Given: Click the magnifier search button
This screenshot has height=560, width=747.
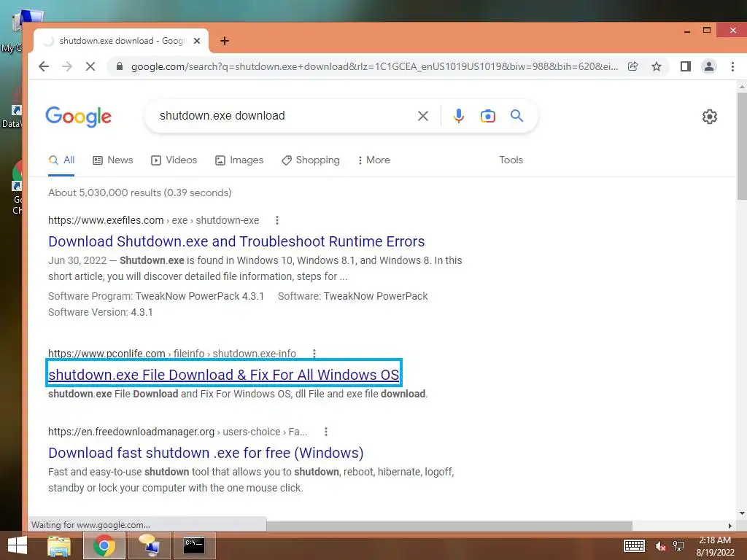Looking at the screenshot, I should (x=516, y=116).
